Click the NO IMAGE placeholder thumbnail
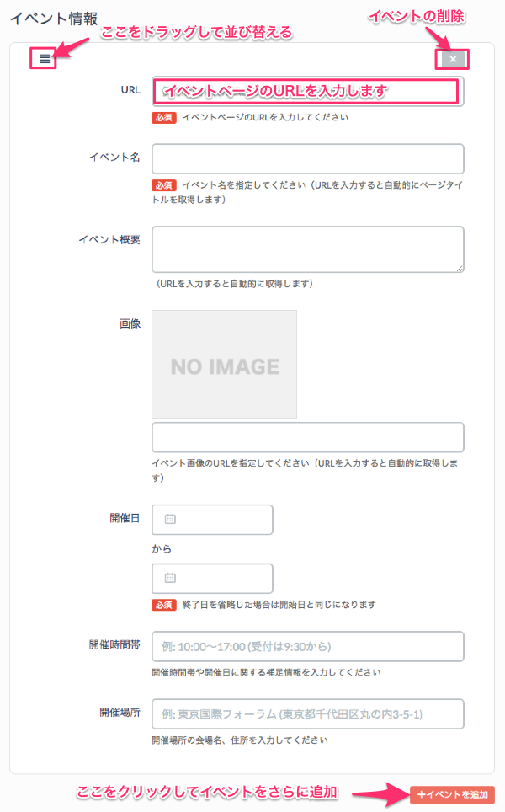Image resolution: width=505 pixels, height=812 pixels. (224, 365)
